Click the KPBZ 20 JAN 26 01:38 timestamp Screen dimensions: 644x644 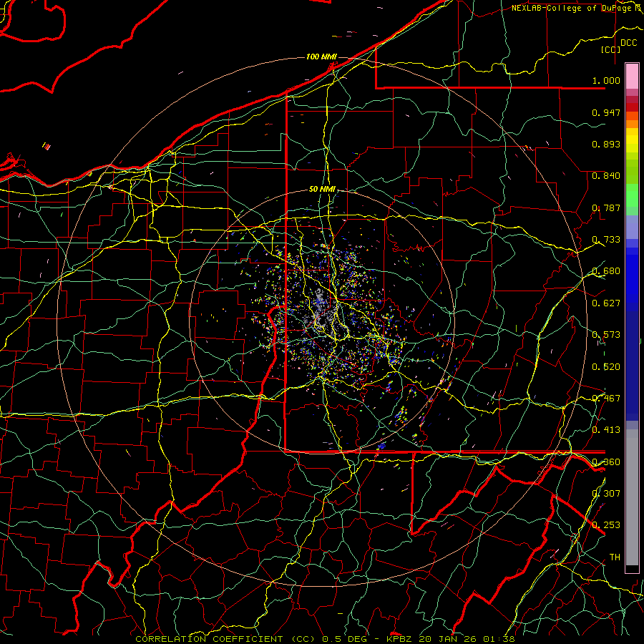[451, 639]
